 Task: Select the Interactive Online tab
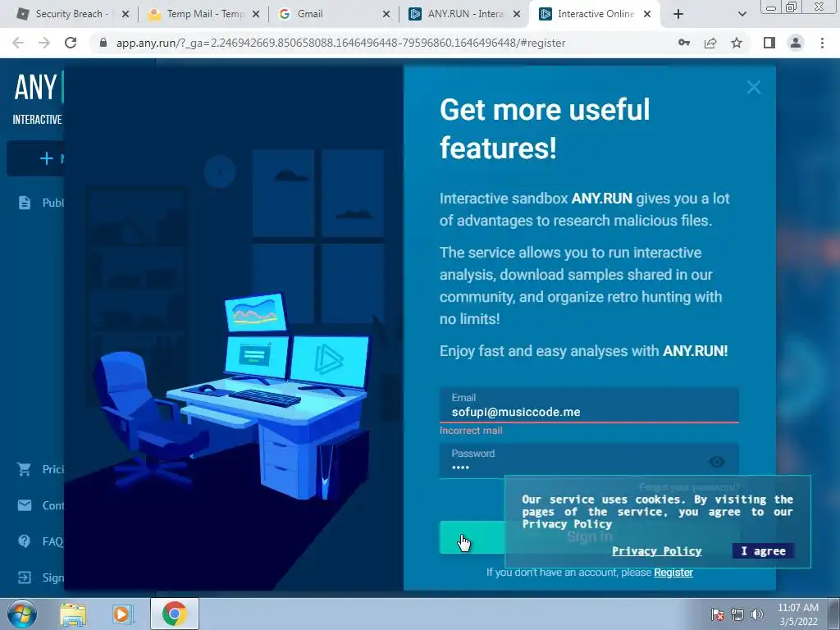pos(595,14)
